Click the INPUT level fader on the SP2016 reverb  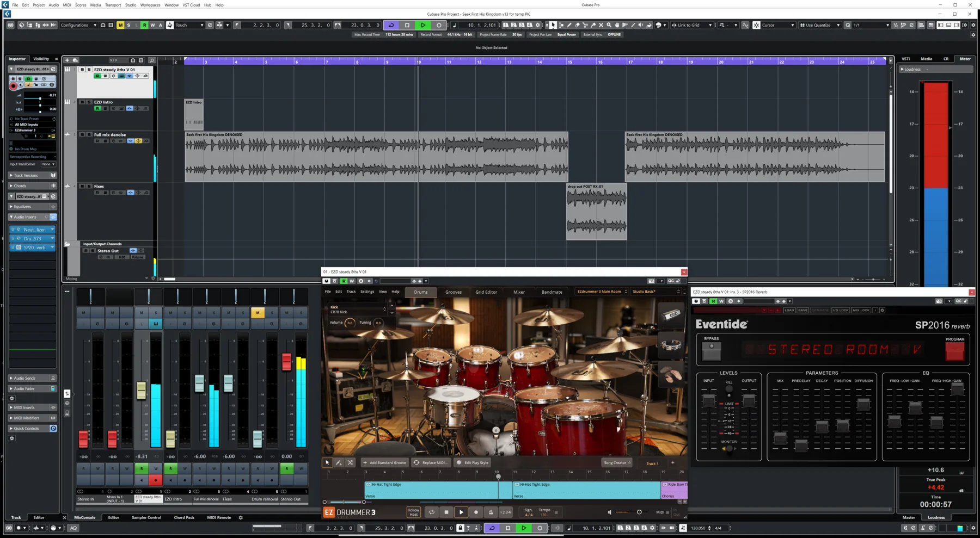[708, 401]
